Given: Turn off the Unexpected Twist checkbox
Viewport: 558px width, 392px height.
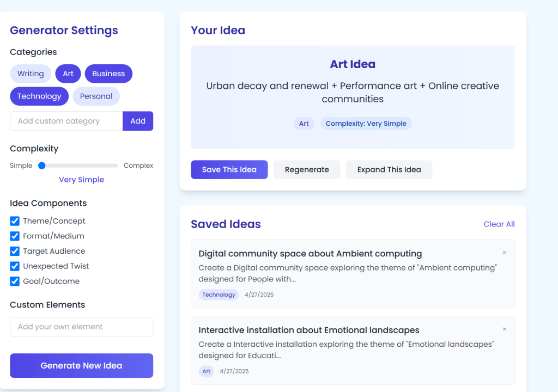Looking at the screenshot, I should (15, 266).
